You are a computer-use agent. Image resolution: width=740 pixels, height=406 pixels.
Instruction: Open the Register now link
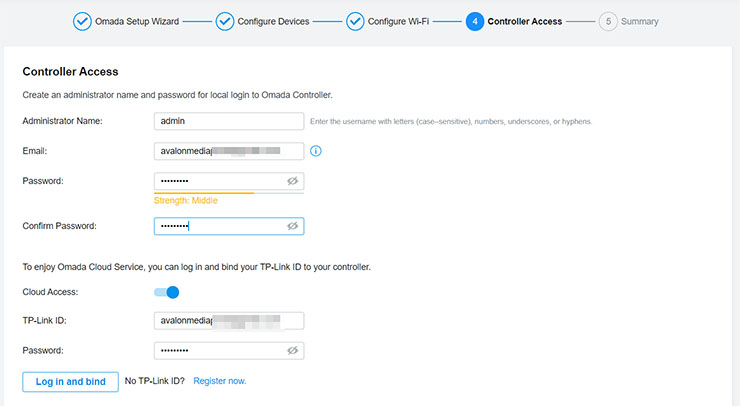219,381
